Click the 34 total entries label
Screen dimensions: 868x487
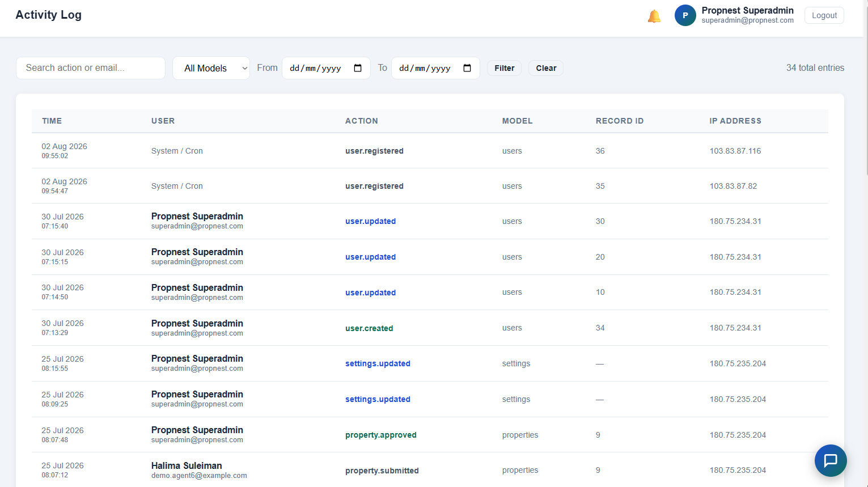coord(815,67)
